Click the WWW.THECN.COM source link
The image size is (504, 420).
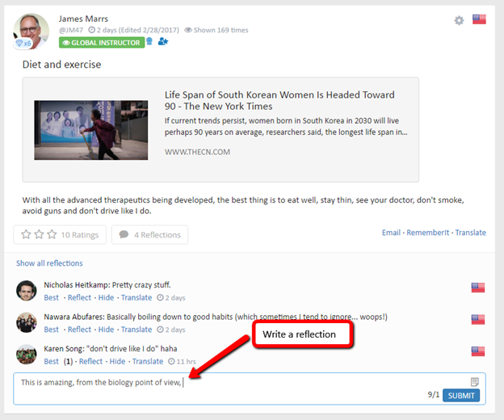click(197, 152)
